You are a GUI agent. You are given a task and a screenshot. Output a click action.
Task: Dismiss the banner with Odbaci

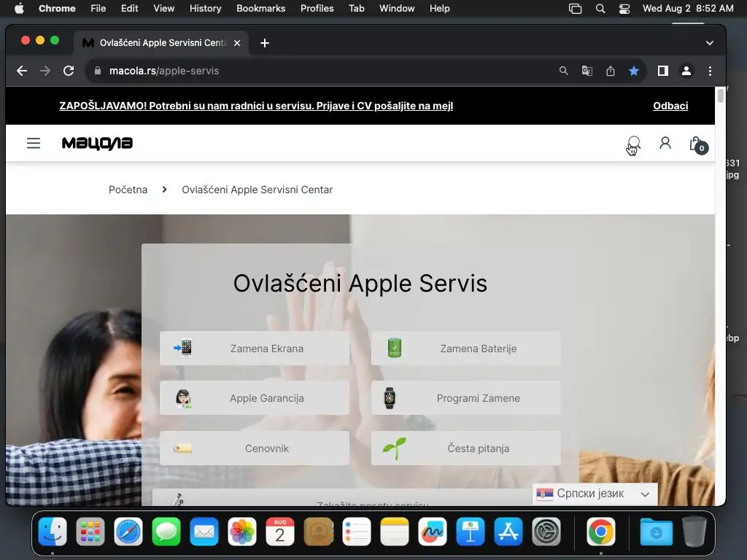pos(670,106)
